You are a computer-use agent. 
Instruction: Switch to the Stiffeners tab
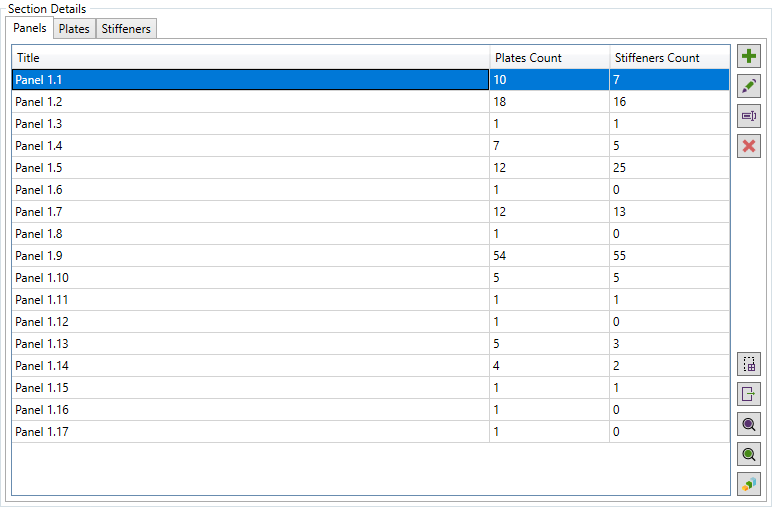(x=126, y=29)
